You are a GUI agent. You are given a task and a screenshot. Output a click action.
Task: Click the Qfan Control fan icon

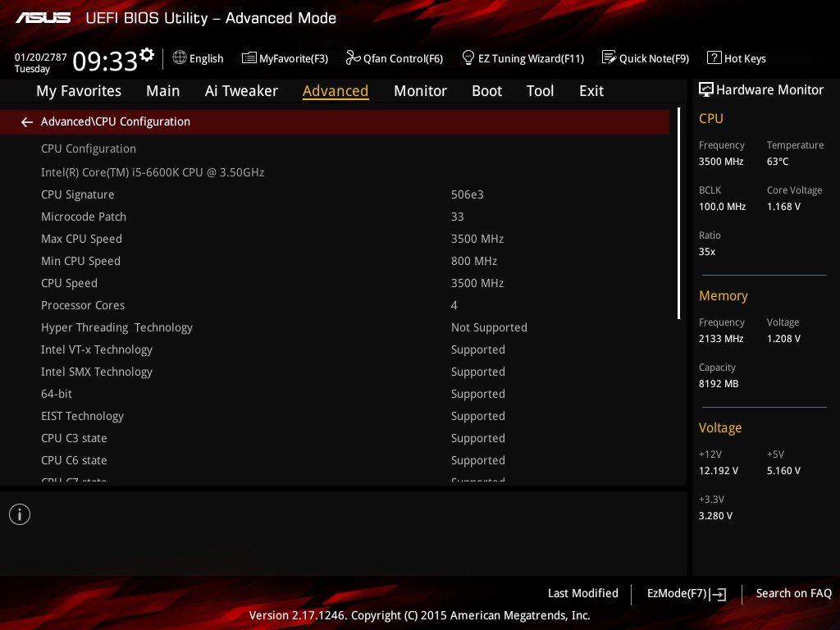(353, 57)
